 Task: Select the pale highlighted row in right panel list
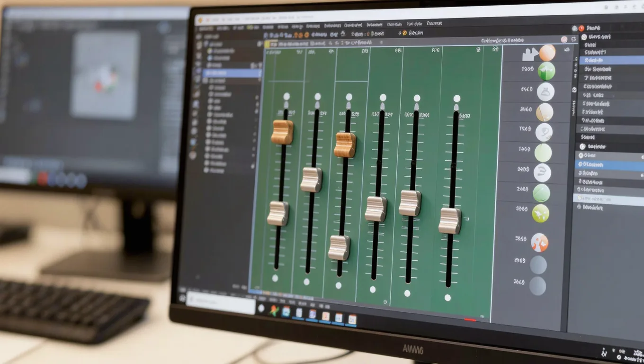[x=608, y=199]
